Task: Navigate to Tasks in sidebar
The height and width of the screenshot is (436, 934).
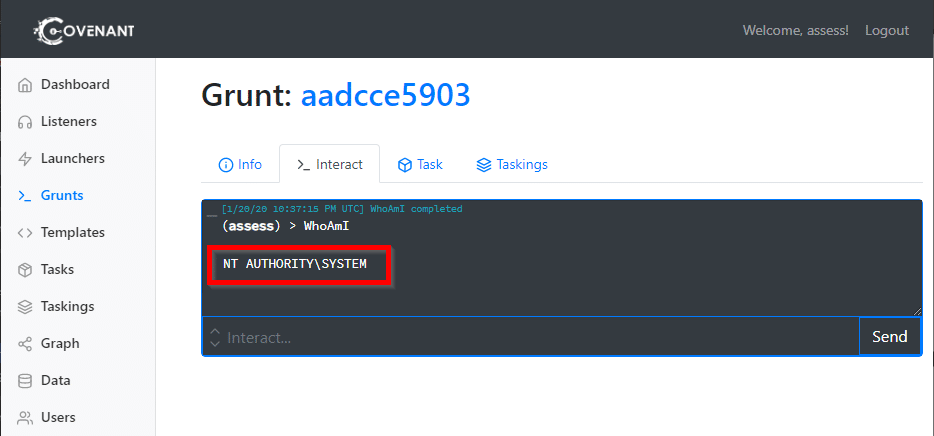Action: (57, 269)
